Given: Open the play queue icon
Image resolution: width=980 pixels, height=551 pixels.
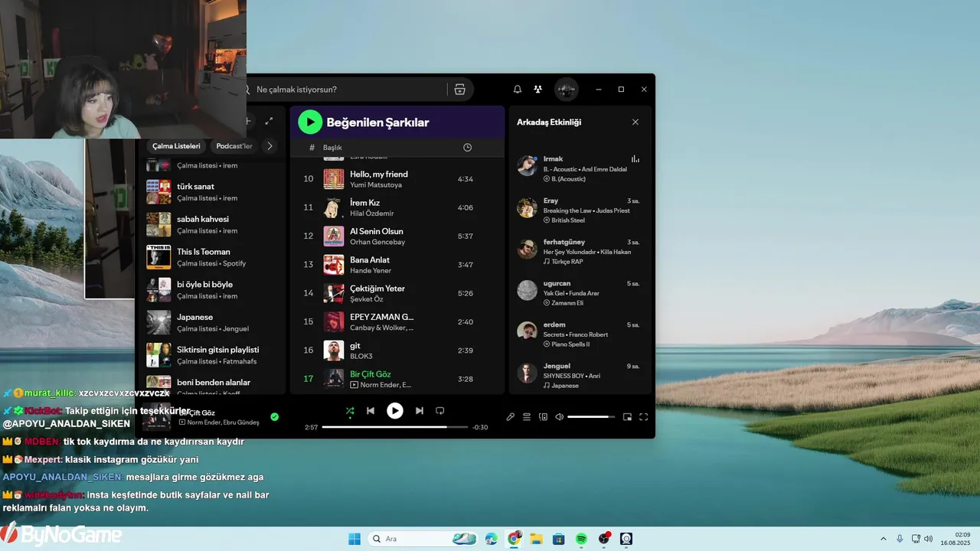Looking at the screenshot, I should tap(527, 417).
